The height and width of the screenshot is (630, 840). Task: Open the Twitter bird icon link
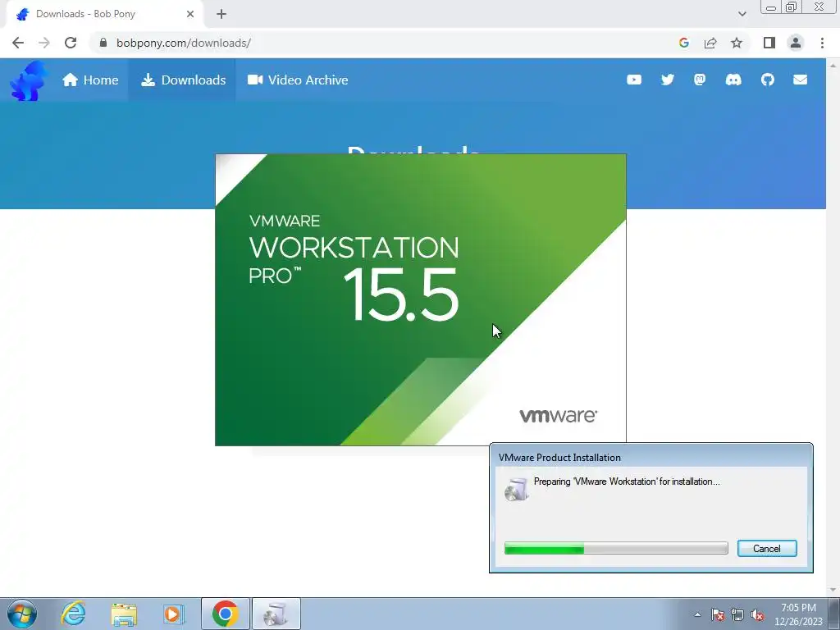[667, 80]
